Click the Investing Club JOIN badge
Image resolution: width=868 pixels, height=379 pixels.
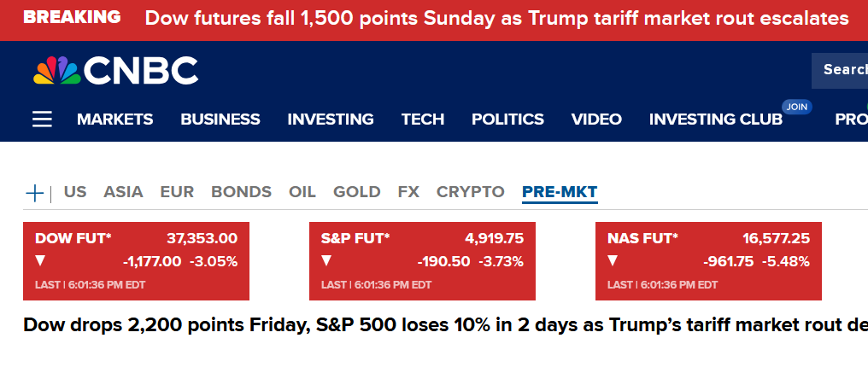(x=796, y=107)
